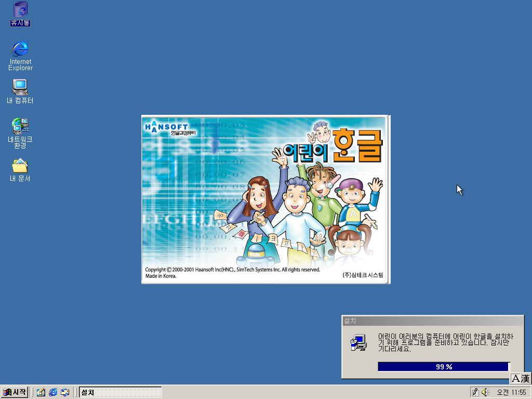Click the Haansoft logo on splash
The height and width of the screenshot is (399, 532).
(x=170, y=128)
